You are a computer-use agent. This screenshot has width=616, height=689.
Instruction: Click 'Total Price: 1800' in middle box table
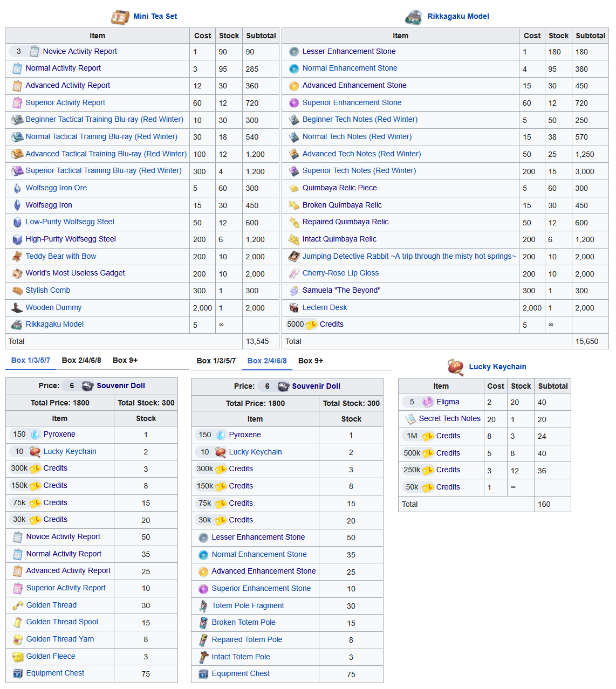[x=255, y=404]
